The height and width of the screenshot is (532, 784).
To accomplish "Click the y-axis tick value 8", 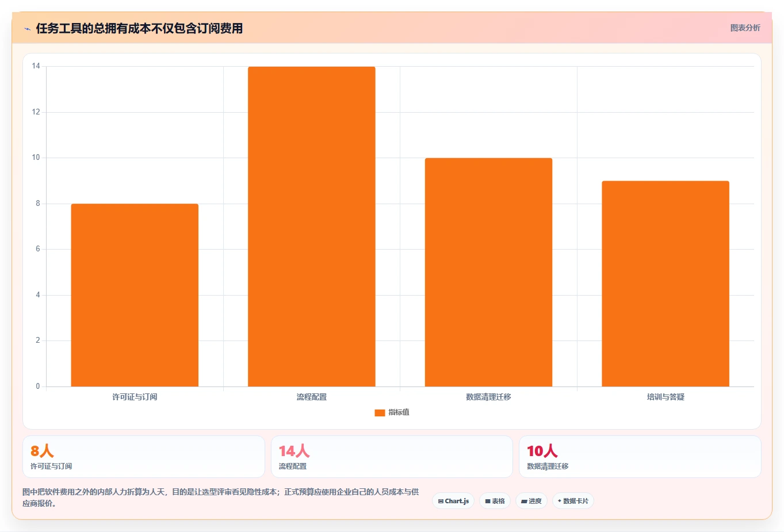I will [38, 203].
